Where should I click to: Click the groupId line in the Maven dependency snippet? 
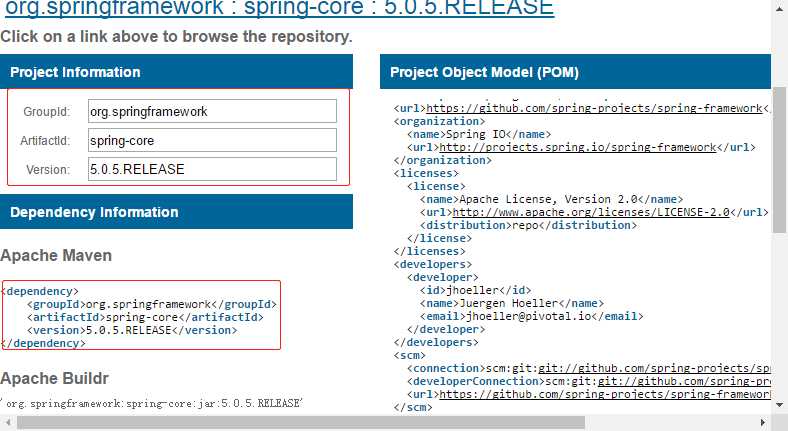[x=152, y=304]
